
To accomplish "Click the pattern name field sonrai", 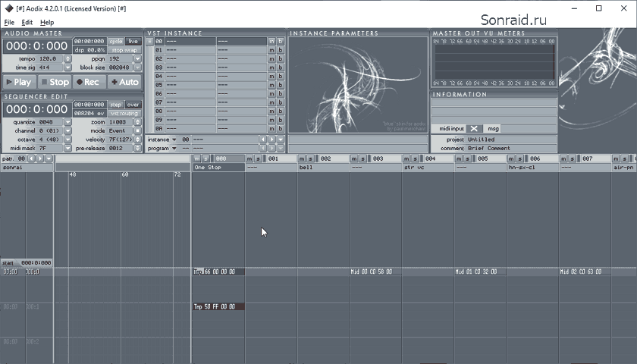I will [x=27, y=168].
